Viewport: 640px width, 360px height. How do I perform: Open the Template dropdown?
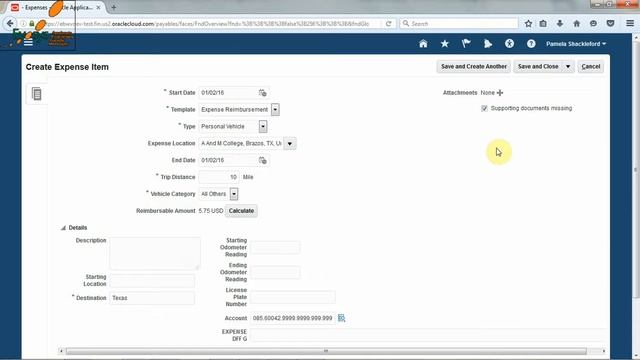coord(276,110)
